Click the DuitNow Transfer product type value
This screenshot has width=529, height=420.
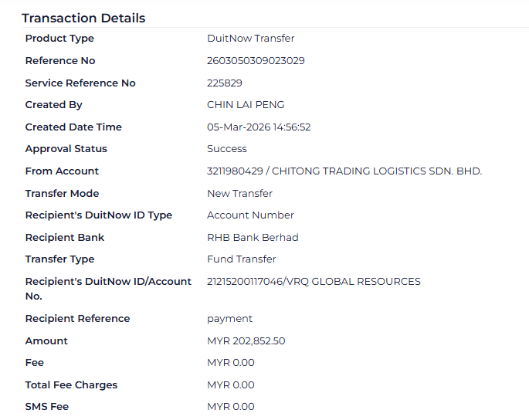click(x=251, y=39)
